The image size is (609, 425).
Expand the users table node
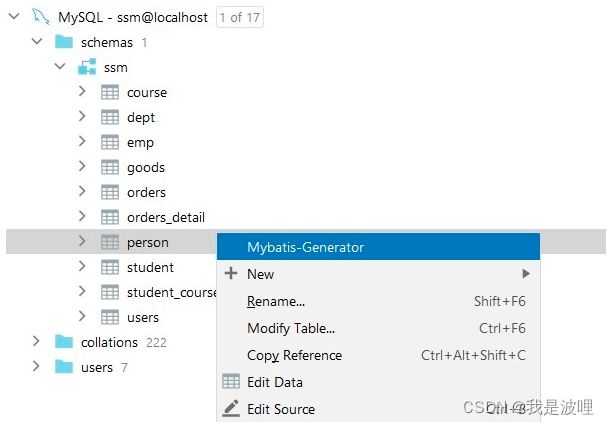[x=82, y=316]
